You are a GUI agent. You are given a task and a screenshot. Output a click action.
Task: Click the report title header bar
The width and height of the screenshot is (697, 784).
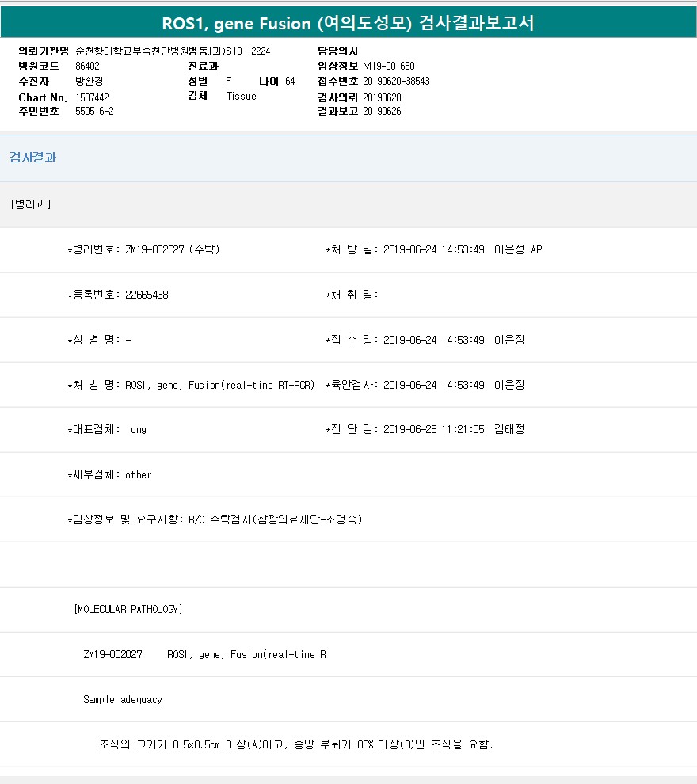[x=348, y=23]
